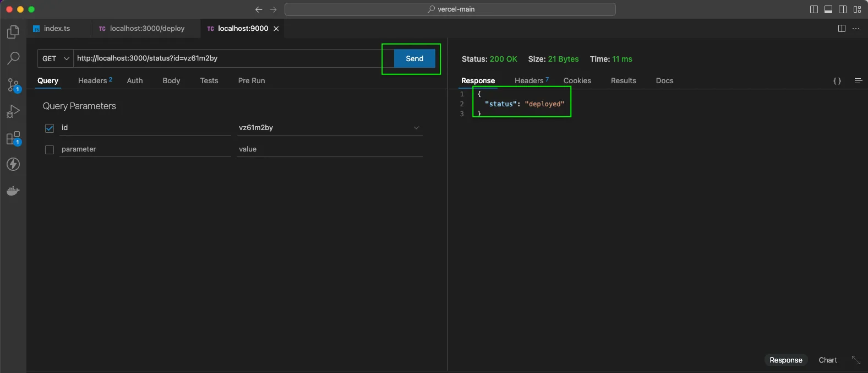Click the "status" key in response

(x=500, y=104)
